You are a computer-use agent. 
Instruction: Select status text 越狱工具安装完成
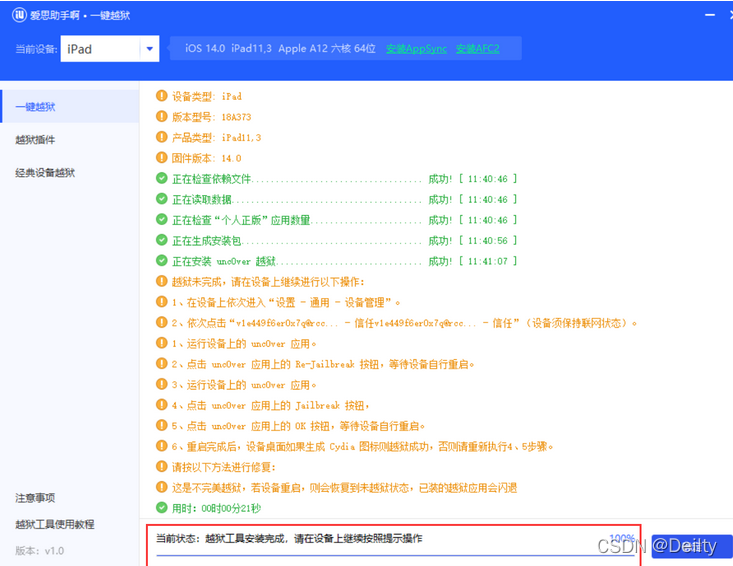(245, 539)
